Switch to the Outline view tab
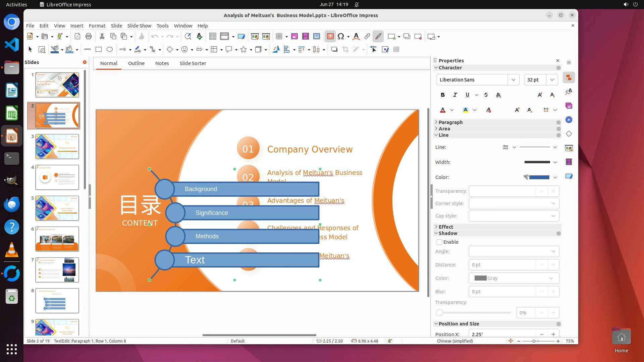 tap(136, 63)
